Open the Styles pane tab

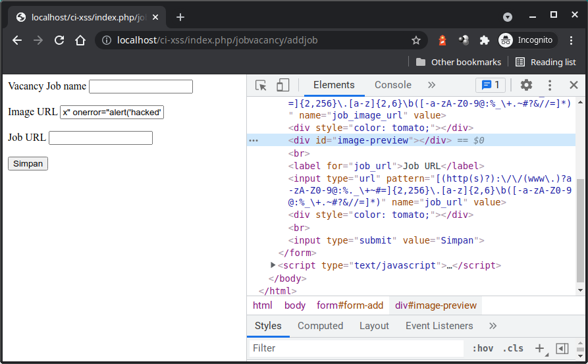(x=268, y=326)
